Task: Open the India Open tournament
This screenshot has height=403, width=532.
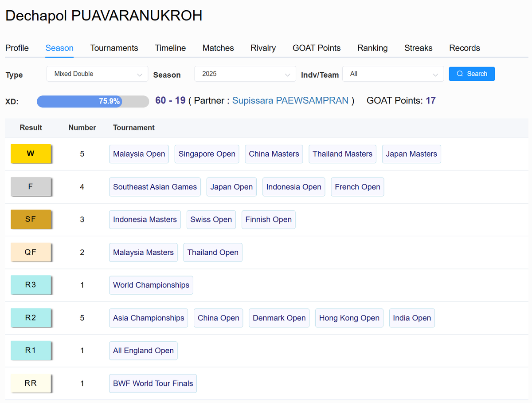Action: 412,318
